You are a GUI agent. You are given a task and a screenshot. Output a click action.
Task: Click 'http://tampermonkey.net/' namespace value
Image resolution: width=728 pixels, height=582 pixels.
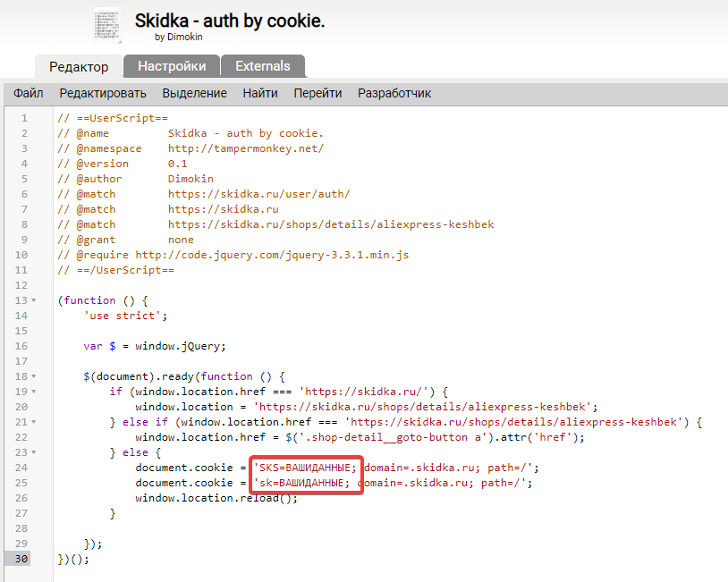[246, 148]
